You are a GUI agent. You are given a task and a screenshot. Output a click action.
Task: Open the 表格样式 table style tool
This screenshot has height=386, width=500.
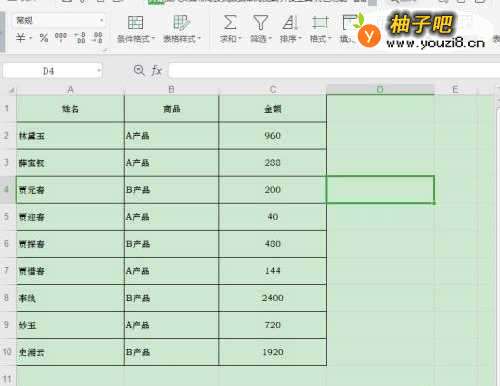click(182, 30)
